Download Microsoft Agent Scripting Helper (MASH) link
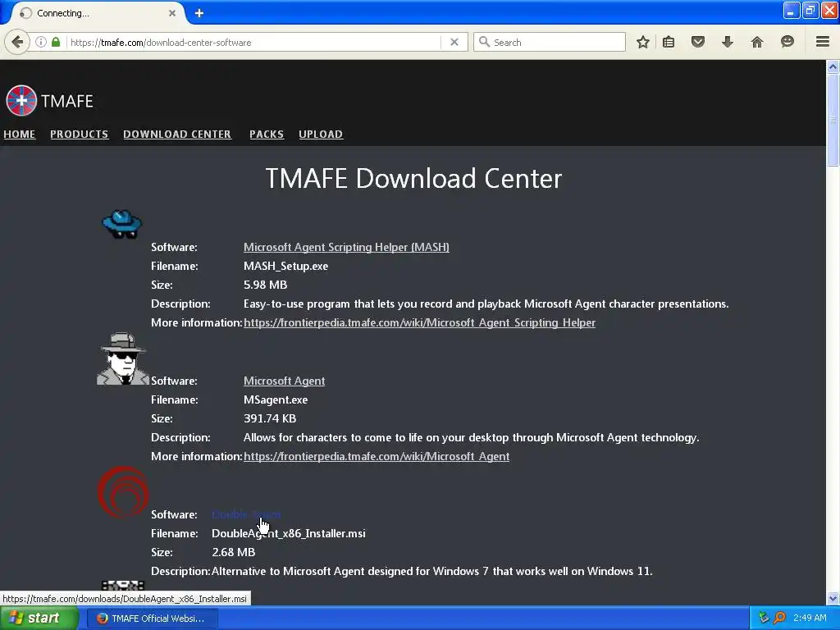This screenshot has height=630, width=840. [346, 247]
